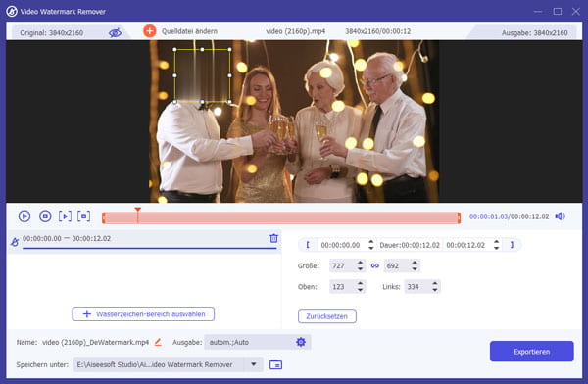
Task: Increase the Größe height value
Action: 415,263
